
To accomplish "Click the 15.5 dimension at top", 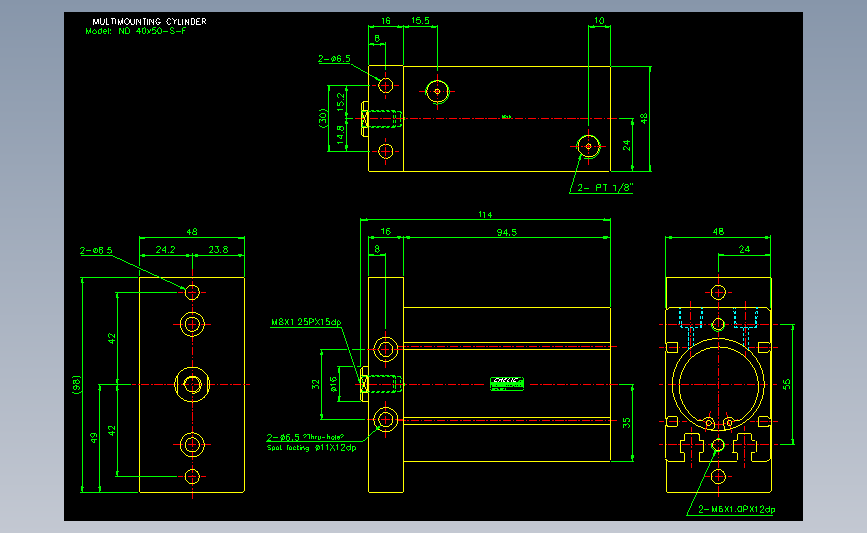I will point(420,21).
